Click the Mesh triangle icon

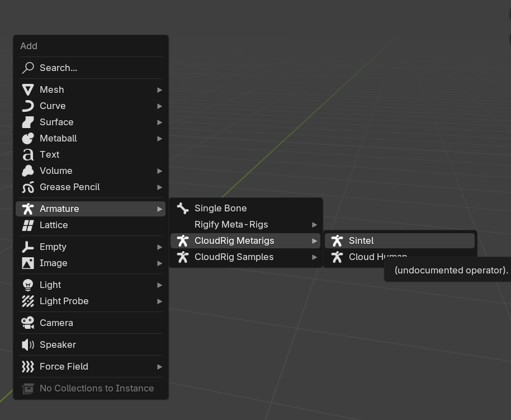point(28,89)
